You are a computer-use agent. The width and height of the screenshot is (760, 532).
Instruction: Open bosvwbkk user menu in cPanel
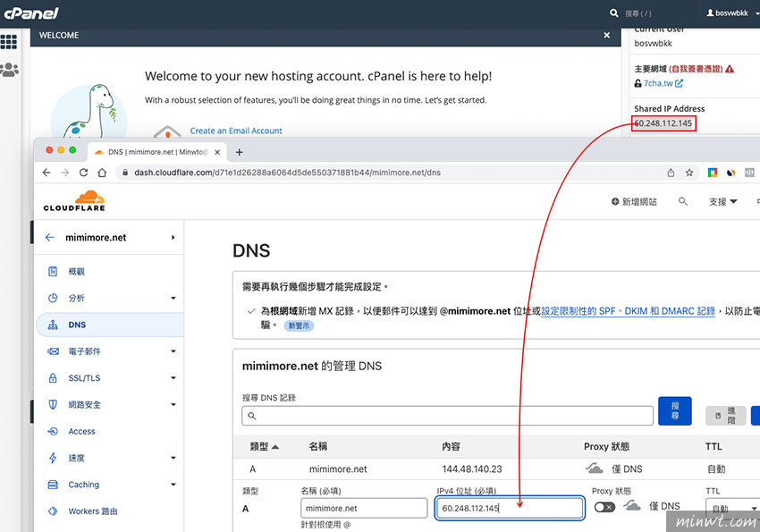pyautogui.click(x=731, y=13)
